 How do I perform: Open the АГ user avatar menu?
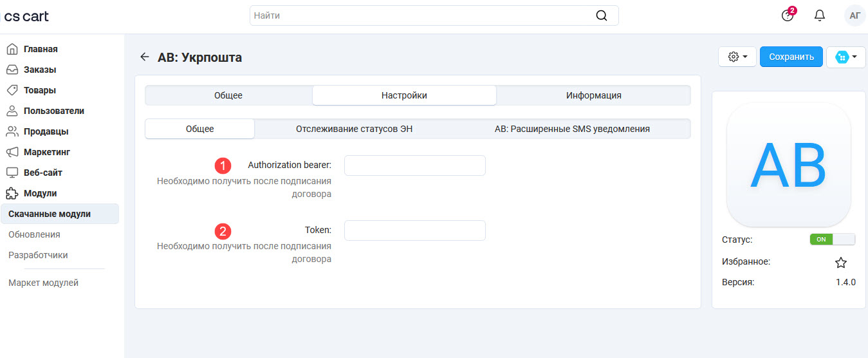pos(855,15)
